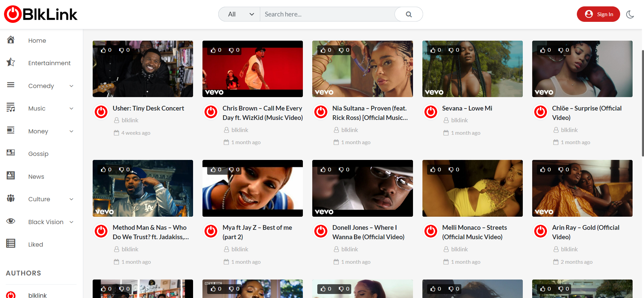This screenshot has width=644, height=298.
Task: Click Arin Ray – Gold title link
Action: pos(586,232)
